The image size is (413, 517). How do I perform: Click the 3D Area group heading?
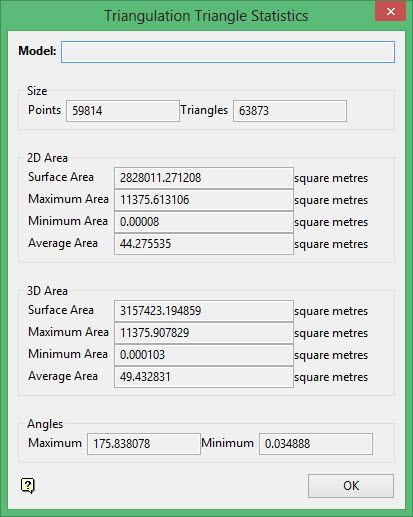(x=47, y=291)
